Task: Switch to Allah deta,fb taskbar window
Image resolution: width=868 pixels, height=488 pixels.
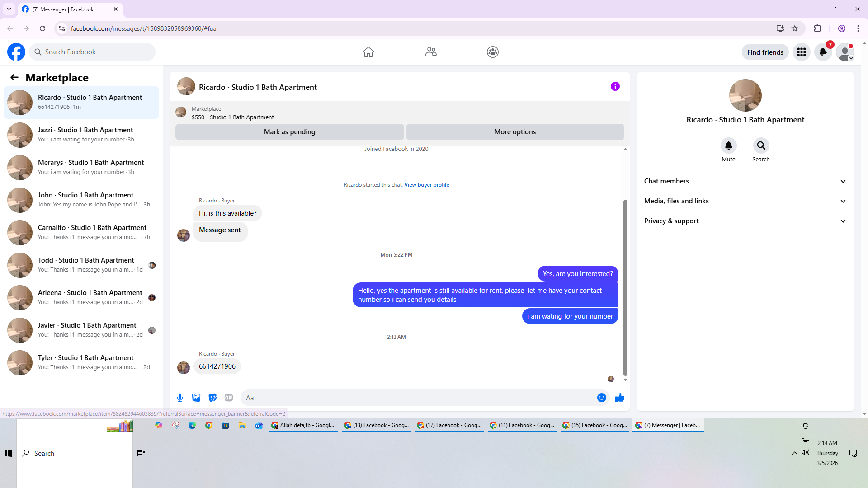Action: point(304,425)
